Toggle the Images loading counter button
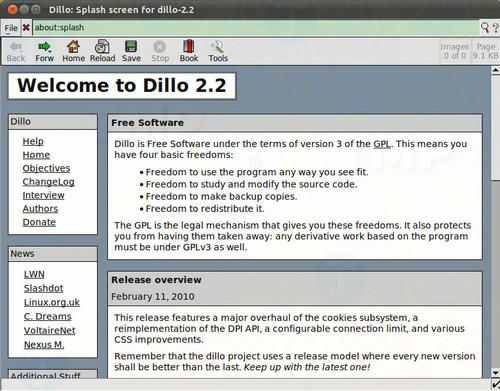The height and width of the screenshot is (391, 500). pyautogui.click(x=455, y=51)
